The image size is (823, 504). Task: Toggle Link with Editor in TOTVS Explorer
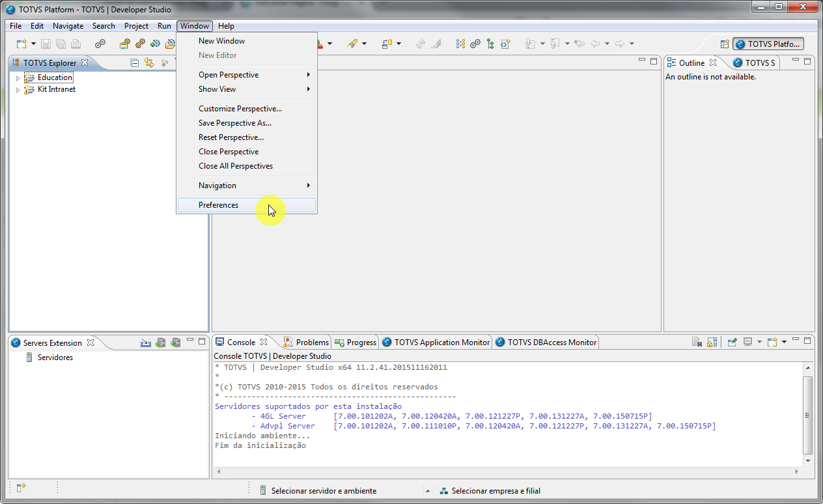click(x=149, y=63)
